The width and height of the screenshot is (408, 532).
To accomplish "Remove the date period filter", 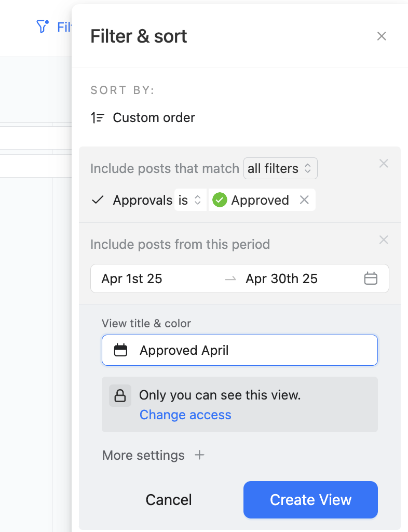I will pyautogui.click(x=384, y=240).
